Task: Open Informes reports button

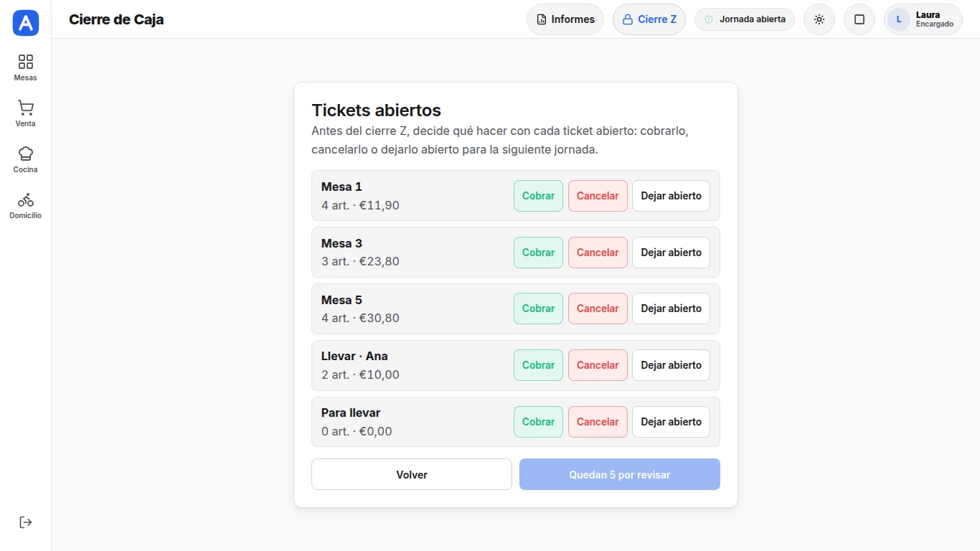Action: [x=565, y=19]
